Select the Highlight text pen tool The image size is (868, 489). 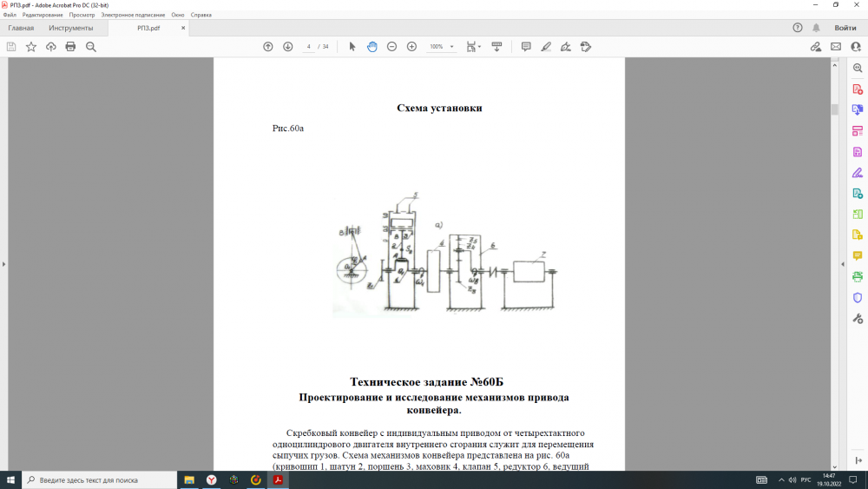point(546,47)
